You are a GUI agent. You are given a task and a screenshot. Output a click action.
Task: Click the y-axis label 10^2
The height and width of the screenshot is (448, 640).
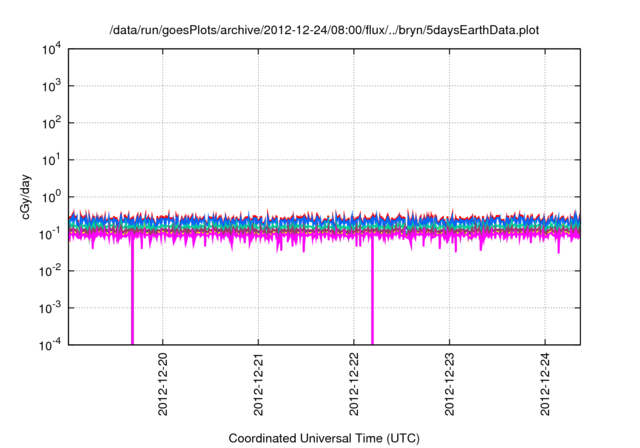tap(52, 123)
